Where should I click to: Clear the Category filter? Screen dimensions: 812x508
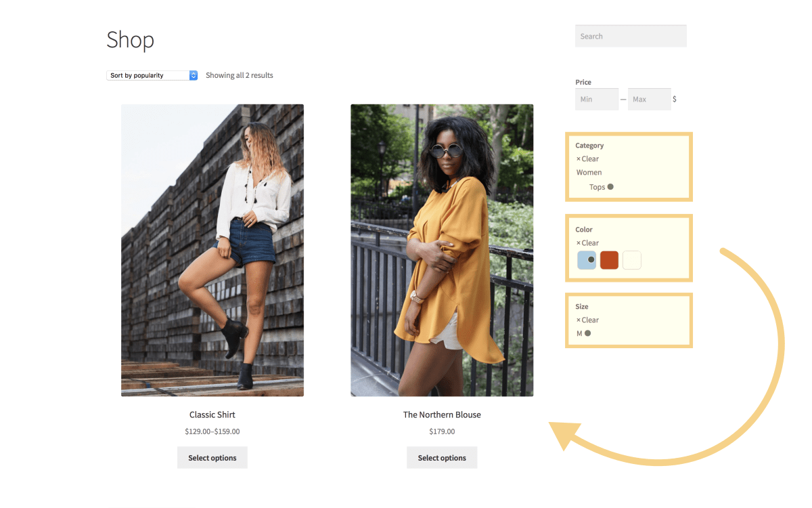pyautogui.click(x=587, y=159)
